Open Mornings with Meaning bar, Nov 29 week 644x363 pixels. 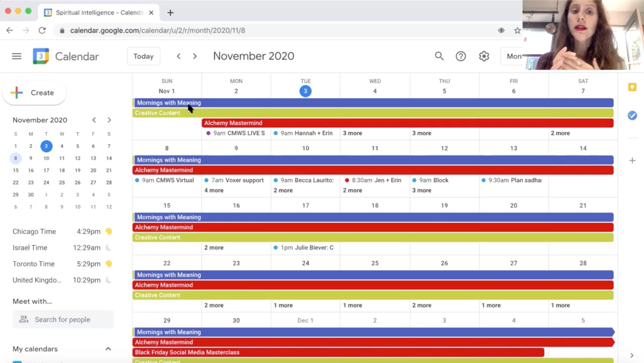coord(374,332)
